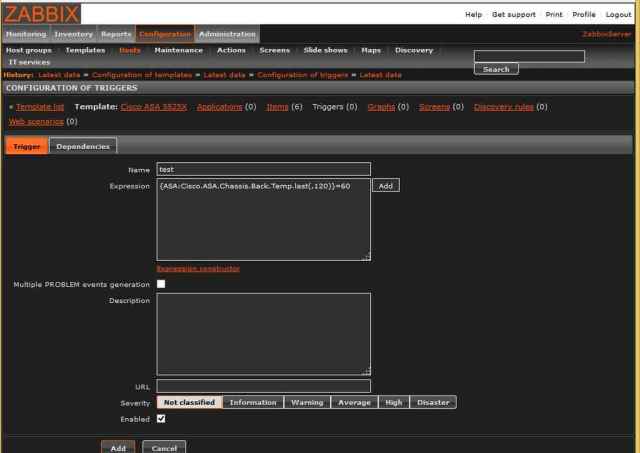Click the bottom Add button

click(x=118, y=448)
